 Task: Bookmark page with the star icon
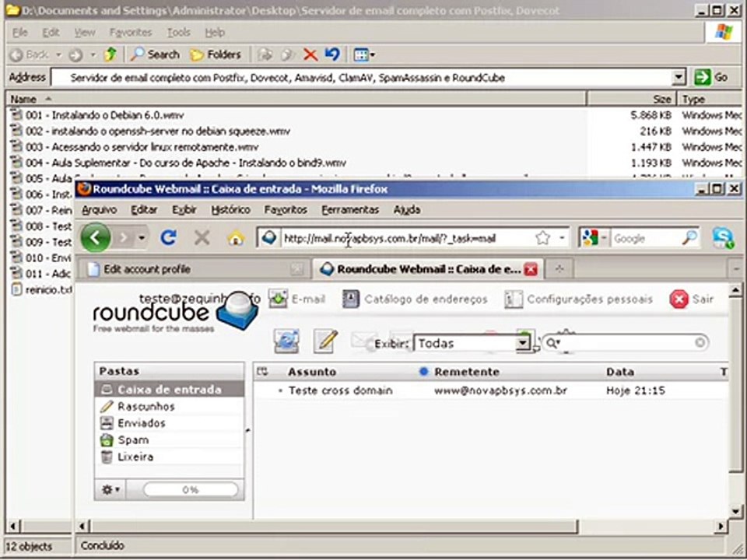(543, 238)
